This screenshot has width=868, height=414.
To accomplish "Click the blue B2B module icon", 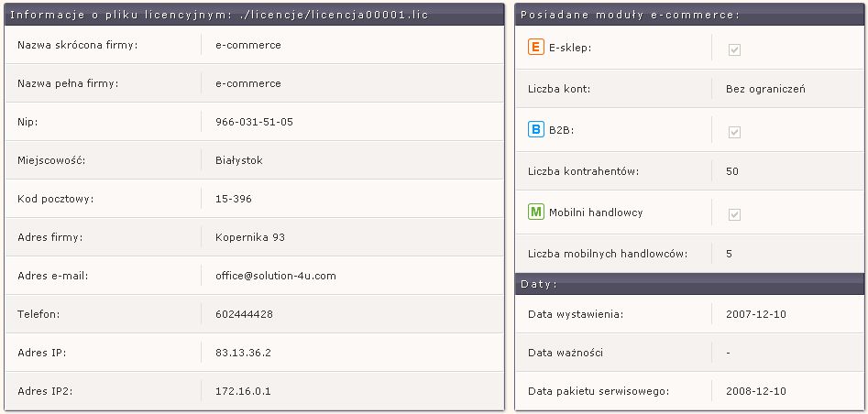I will pos(536,130).
